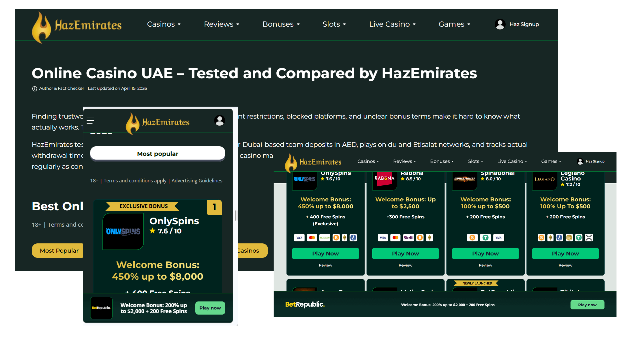Image resolution: width=644 pixels, height=362 pixels.
Task: Open the Live Casino dropdown in the main desktop header
Action: [392, 24]
